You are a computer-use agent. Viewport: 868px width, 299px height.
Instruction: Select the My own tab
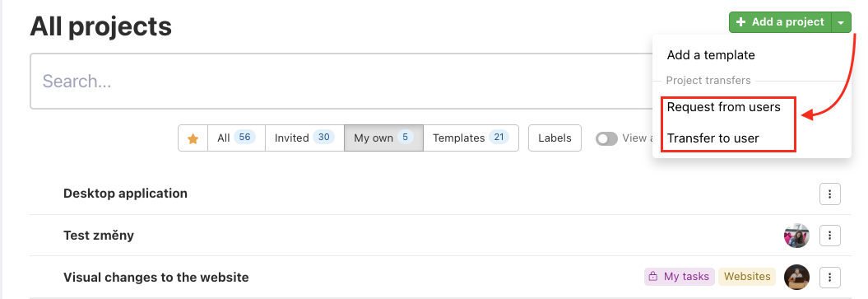[383, 138]
